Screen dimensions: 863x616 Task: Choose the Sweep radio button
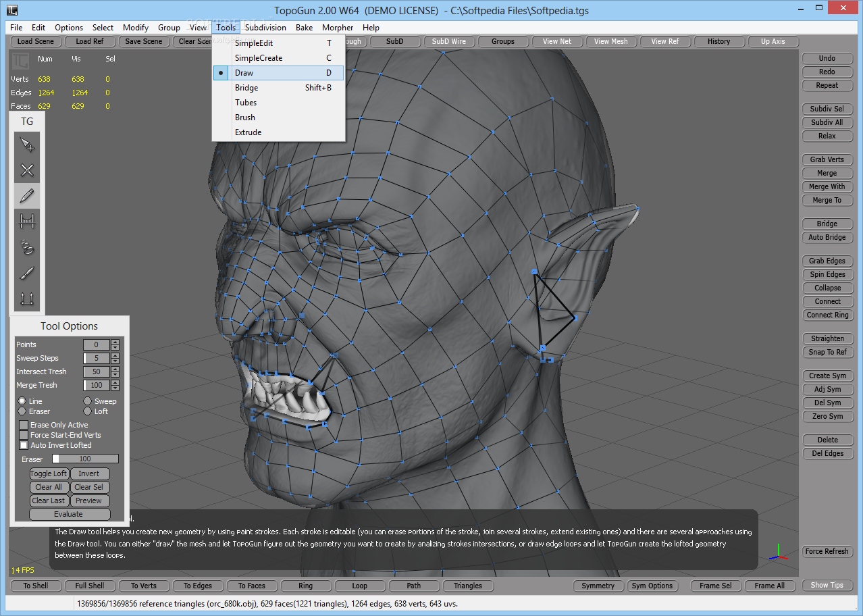(x=87, y=401)
